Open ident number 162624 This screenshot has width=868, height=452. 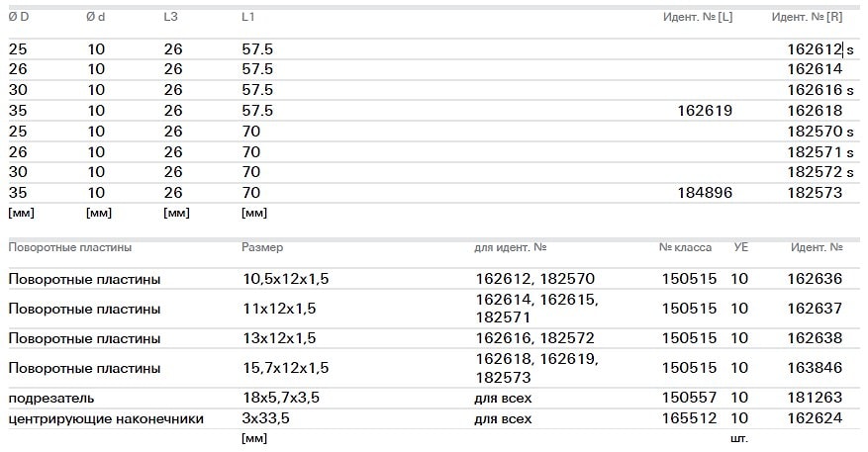[815, 418]
